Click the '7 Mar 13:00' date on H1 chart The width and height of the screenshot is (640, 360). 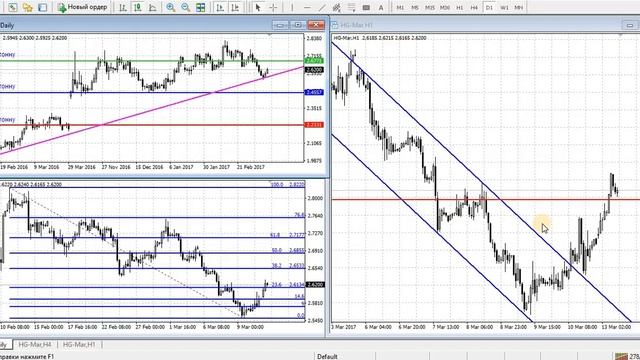446,327
